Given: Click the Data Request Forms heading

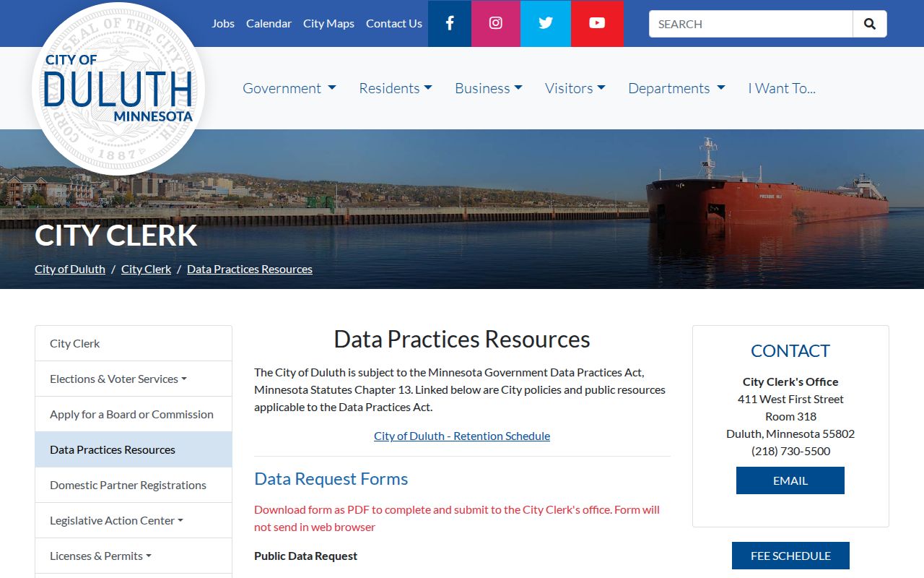Looking at the screenshot, I should coord(331,479).
